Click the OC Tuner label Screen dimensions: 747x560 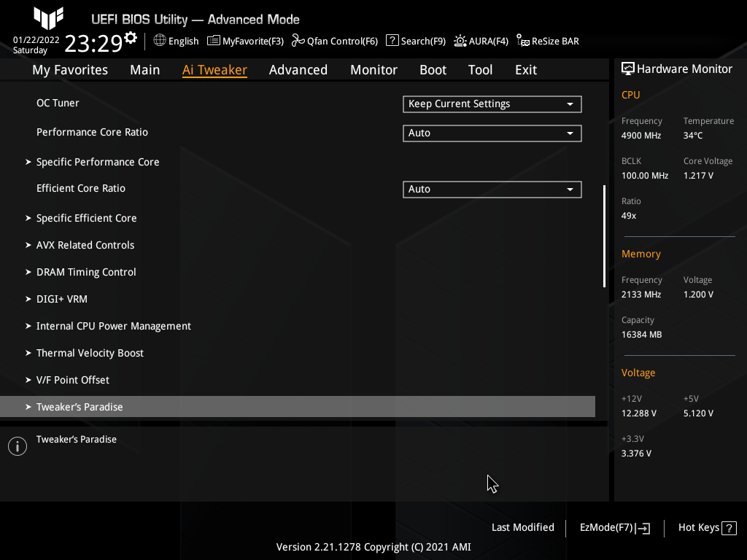pyautogui.click(x=58, y=103)
